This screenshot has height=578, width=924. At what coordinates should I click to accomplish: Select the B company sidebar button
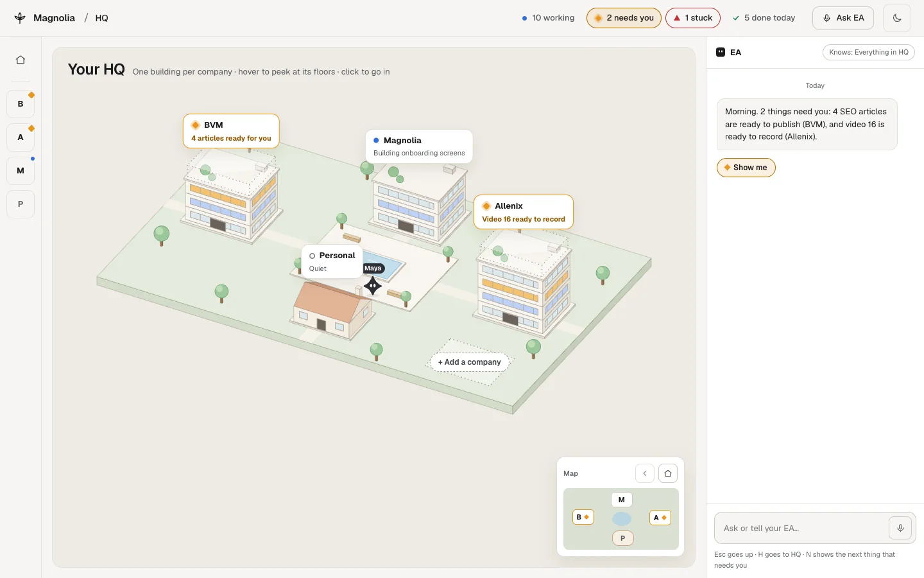click(21, 104)
